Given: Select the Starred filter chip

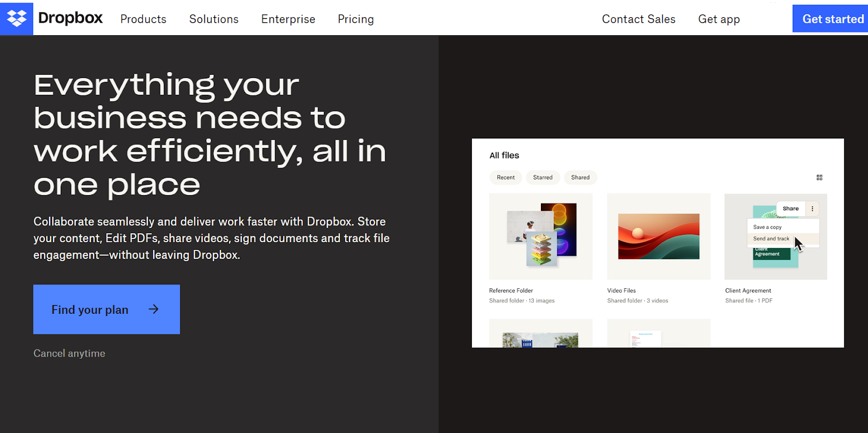Looking at the screenshot, I should click(x=542, y=177).
